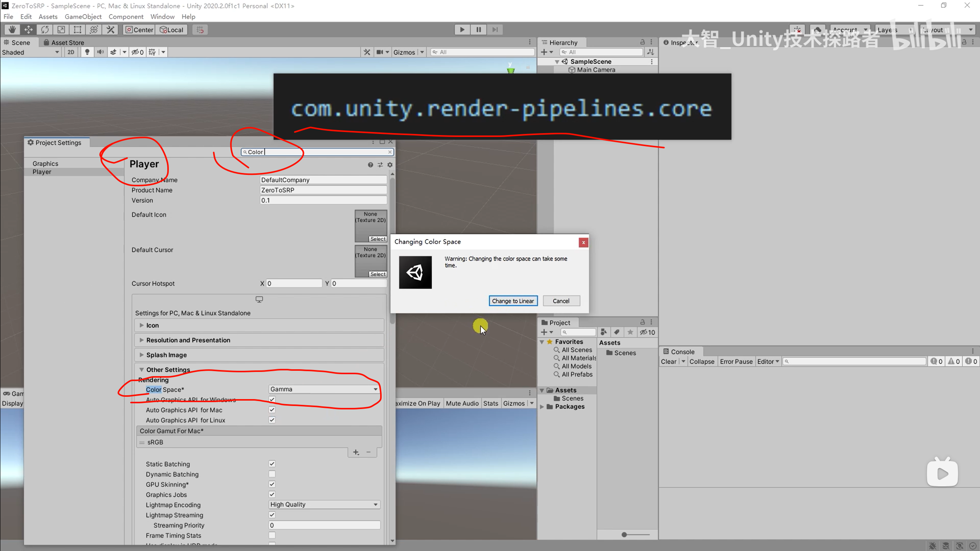The height and width of the screenshot is (551, 980).
Task: Select the standalone platform monitor tab
Action: point(259,300)
